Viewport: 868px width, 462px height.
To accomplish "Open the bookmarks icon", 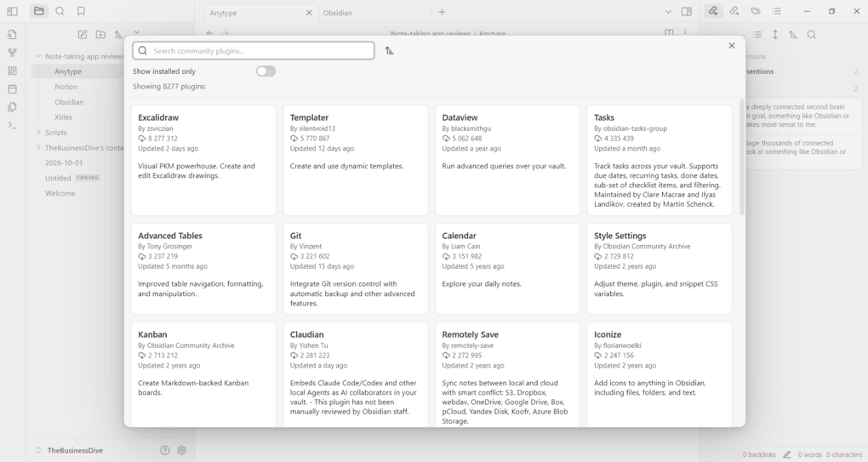I will 82,11.
